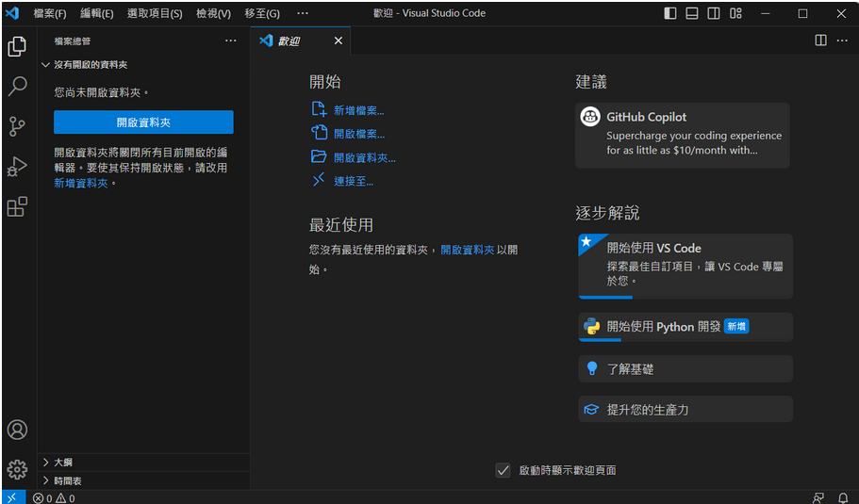The height and width of the screenshot is (504, 859).
Task: Open the GitHub Copilot suggestion card
Action: coord(683,135)
